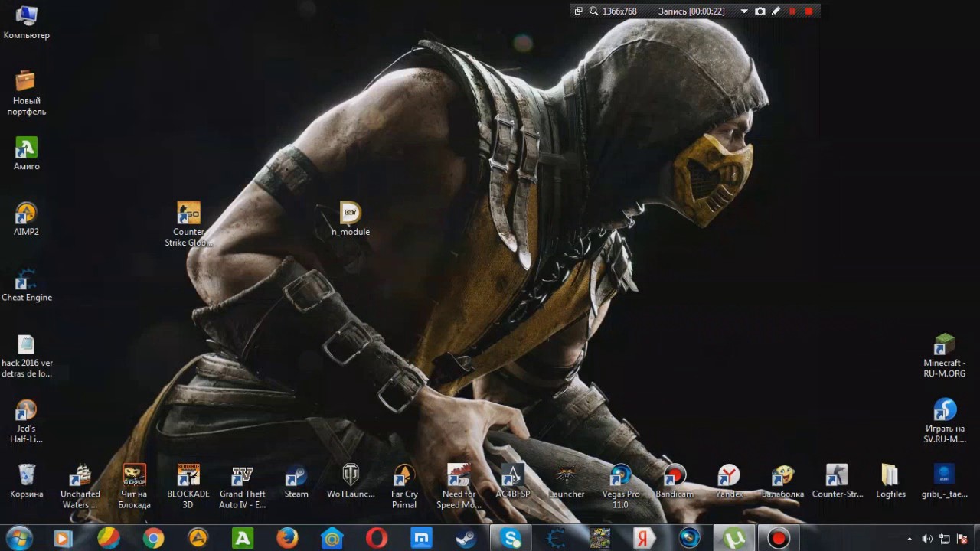Select the Играть на SV.RU-M shortcut

[945, 422]
